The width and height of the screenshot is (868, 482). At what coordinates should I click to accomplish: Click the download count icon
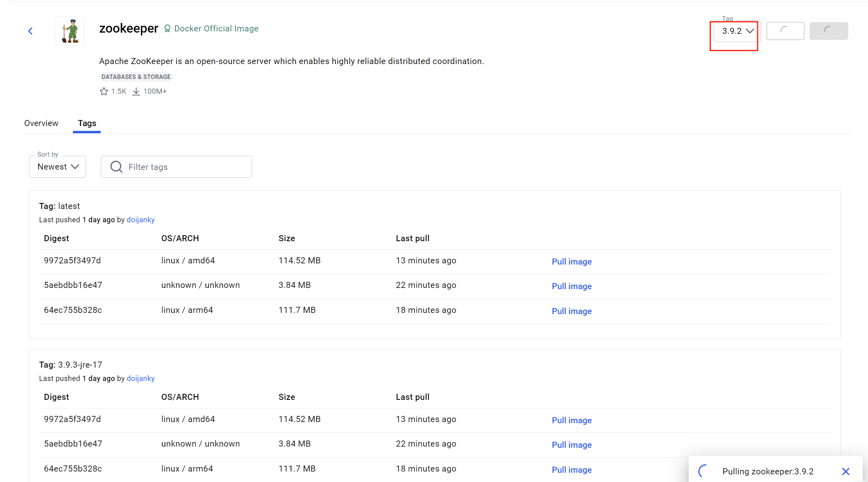tap(136, 91)
